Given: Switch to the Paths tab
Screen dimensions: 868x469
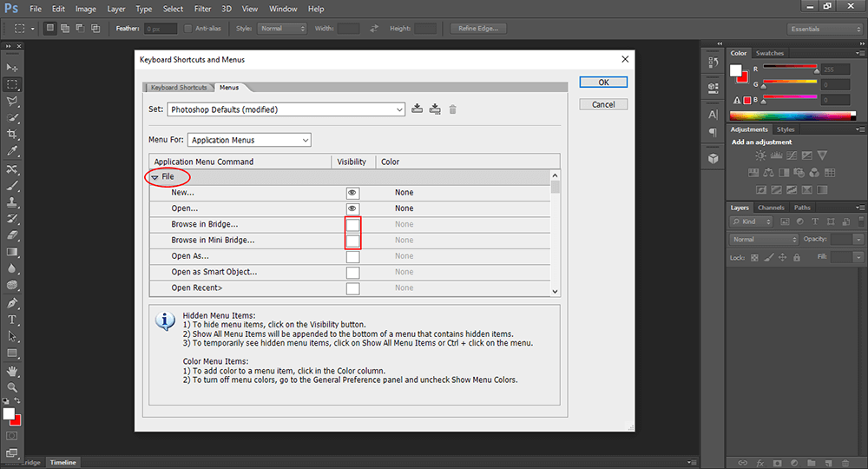Looking at the screenshot, I should (x=802, y=208).
